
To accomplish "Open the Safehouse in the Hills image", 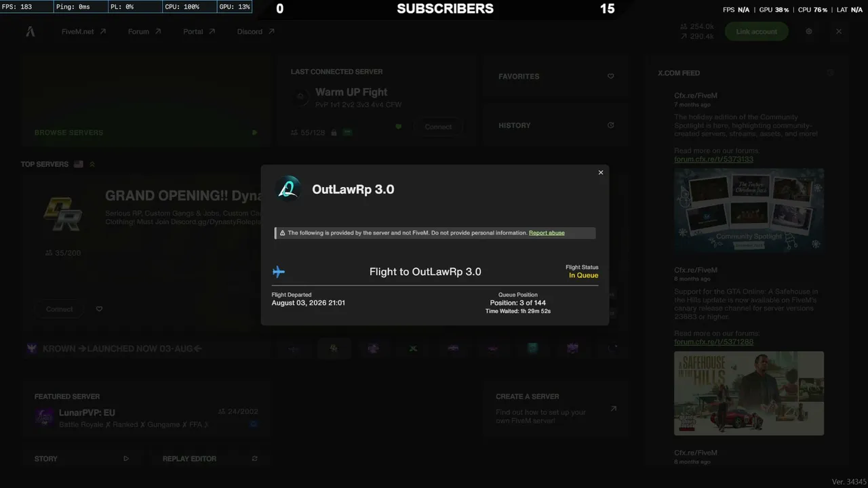I will coord(749,393).
